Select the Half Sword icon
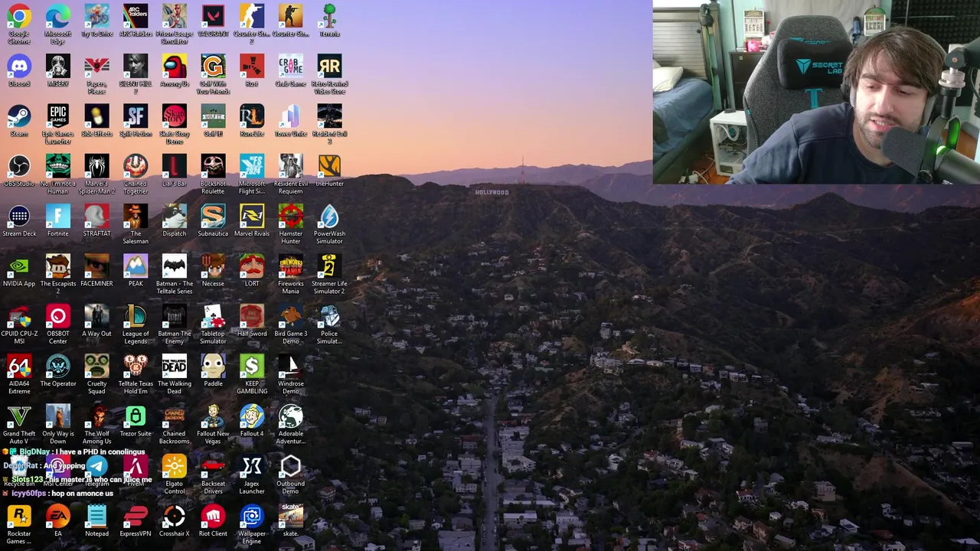 pos(252,316)
